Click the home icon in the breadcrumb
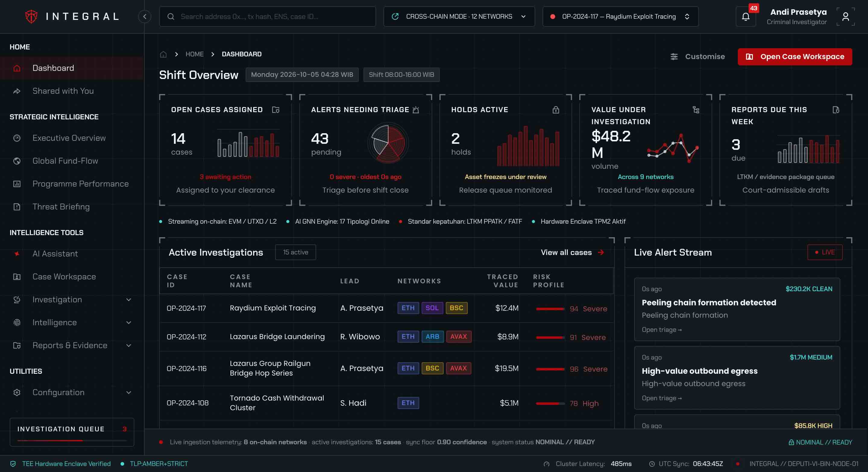The width and height of the screenshot is (868, 472). click(x=163, y=54)
